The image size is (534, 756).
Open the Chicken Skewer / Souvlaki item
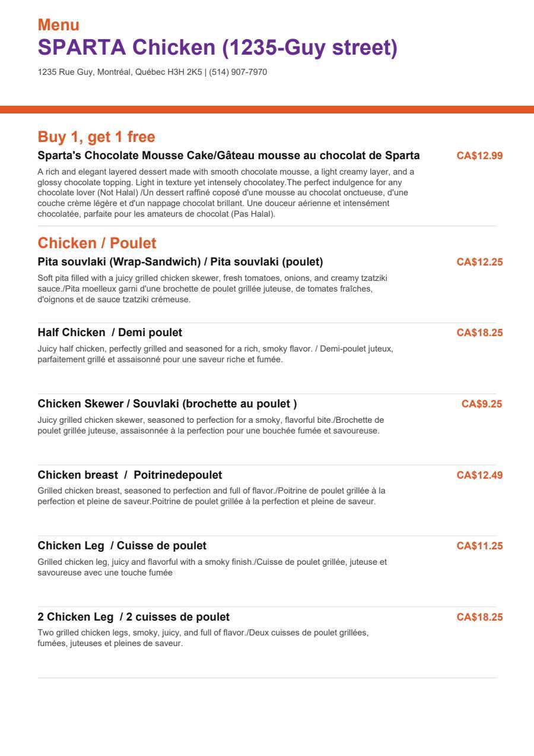point(167,404)
